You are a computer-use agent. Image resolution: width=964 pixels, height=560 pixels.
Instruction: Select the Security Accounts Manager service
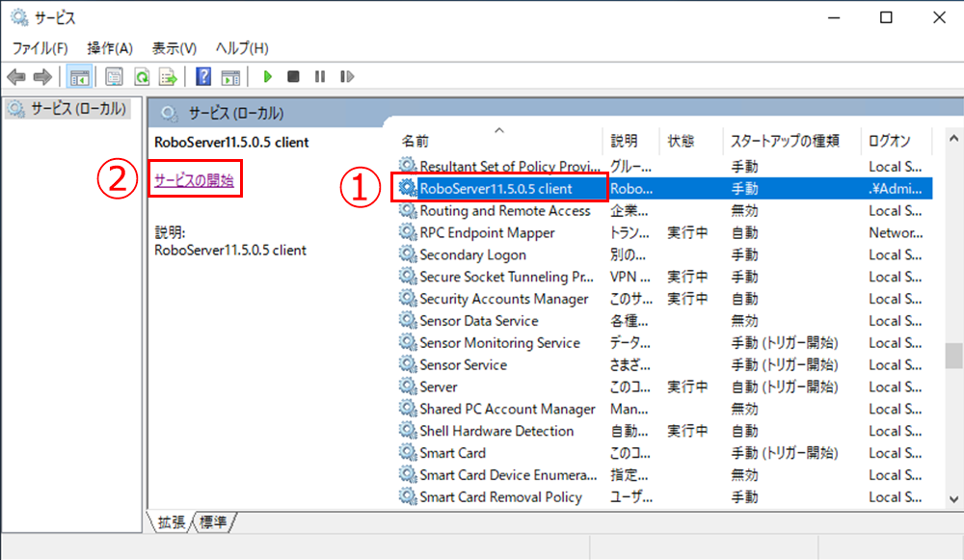click(x=504, y=299)
